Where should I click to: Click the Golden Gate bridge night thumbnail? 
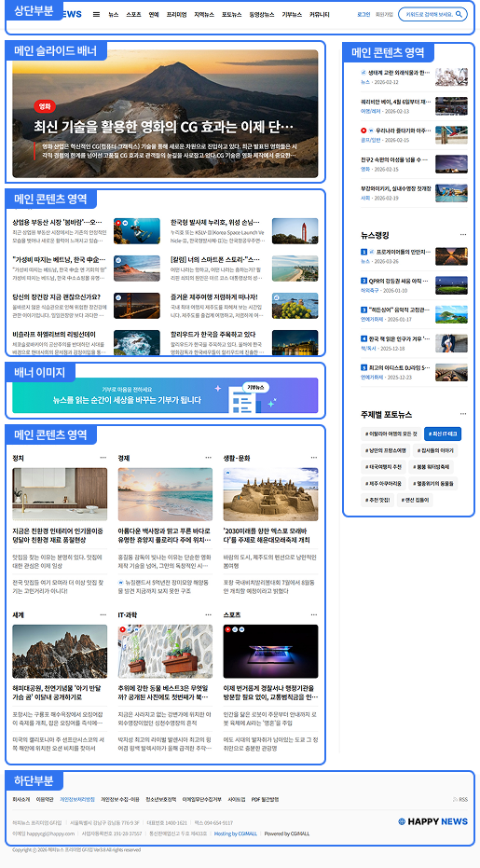137,306
